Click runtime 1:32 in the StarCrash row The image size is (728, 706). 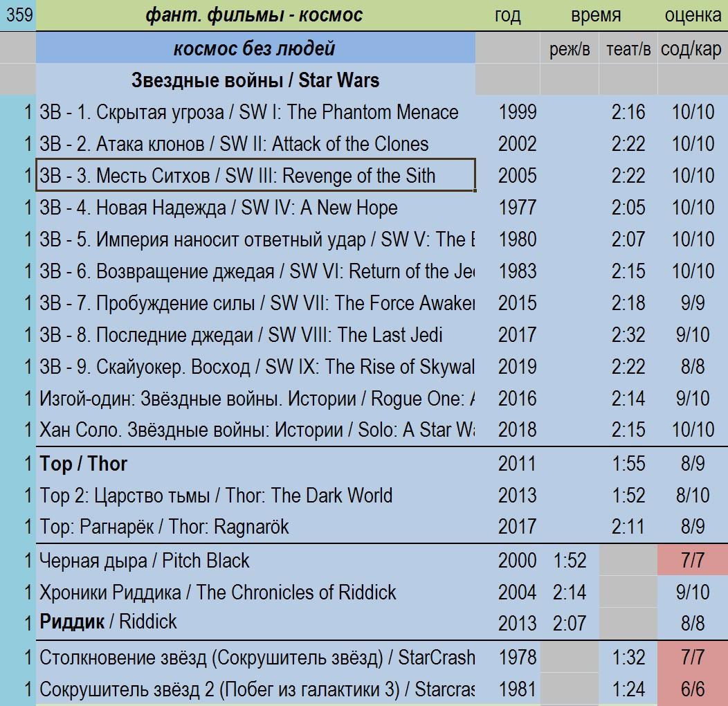pos(628,658)
